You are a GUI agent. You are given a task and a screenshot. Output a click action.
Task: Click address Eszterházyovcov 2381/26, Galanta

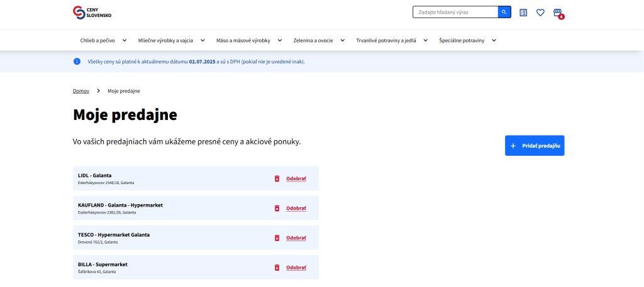click(107, 212)
